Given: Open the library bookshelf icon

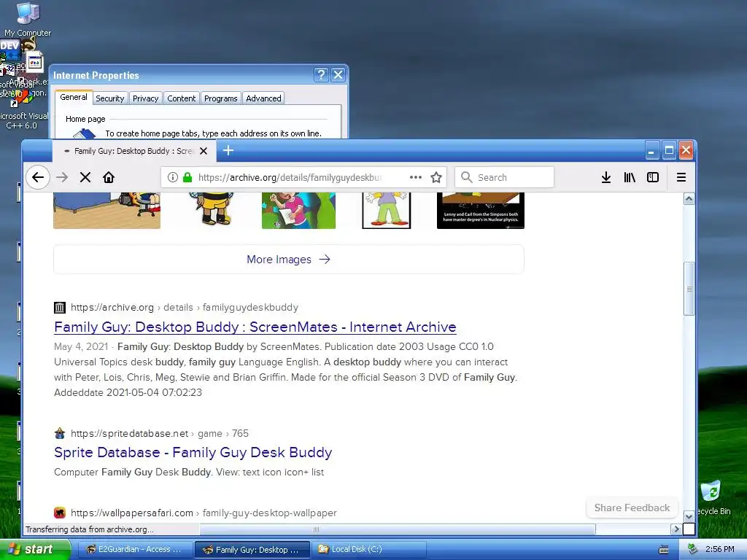Looking at the screenshot, I should 630,178.
